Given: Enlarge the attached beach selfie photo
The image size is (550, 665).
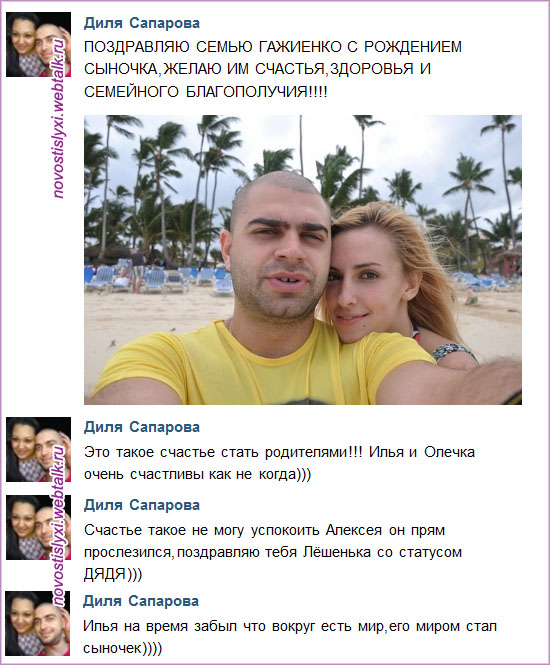Looking at the screenshot, I should coord(303,260).
